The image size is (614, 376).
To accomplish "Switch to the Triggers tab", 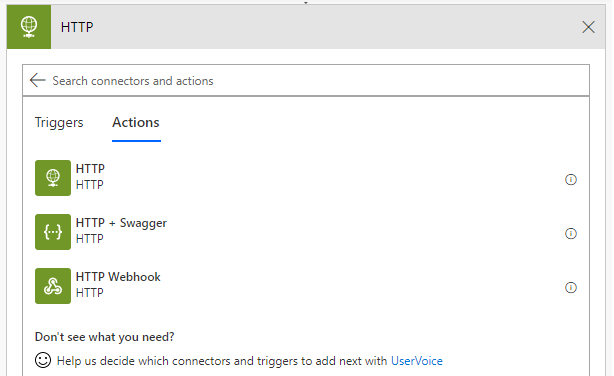I will coord(59,123).
